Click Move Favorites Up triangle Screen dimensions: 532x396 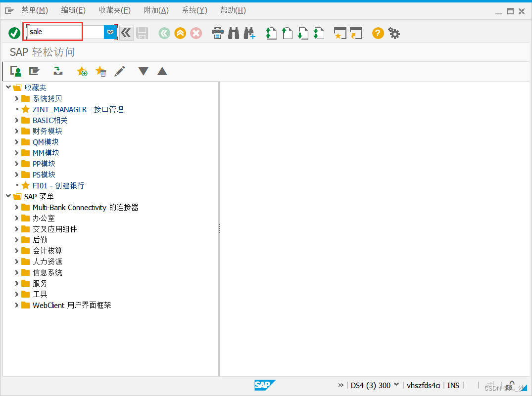pos(162,71)
